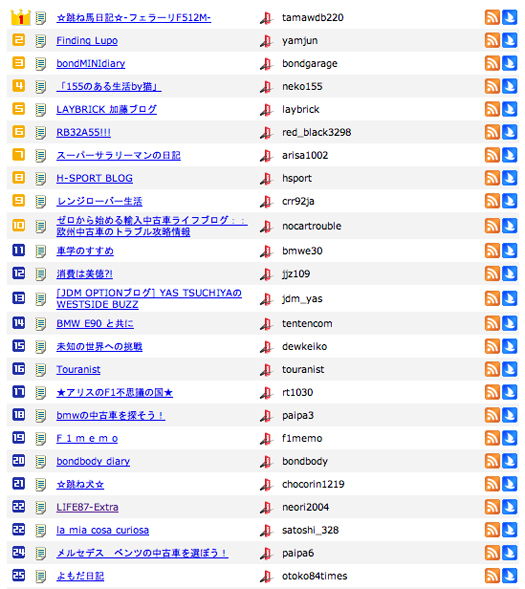Open the F 1 m e m o link
This screenshot has width=525, height=589.
coord(87,438)
